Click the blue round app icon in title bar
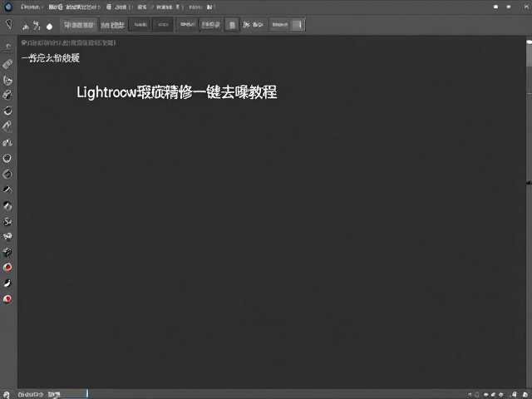The image size is (532, 399). click(8, 7)
